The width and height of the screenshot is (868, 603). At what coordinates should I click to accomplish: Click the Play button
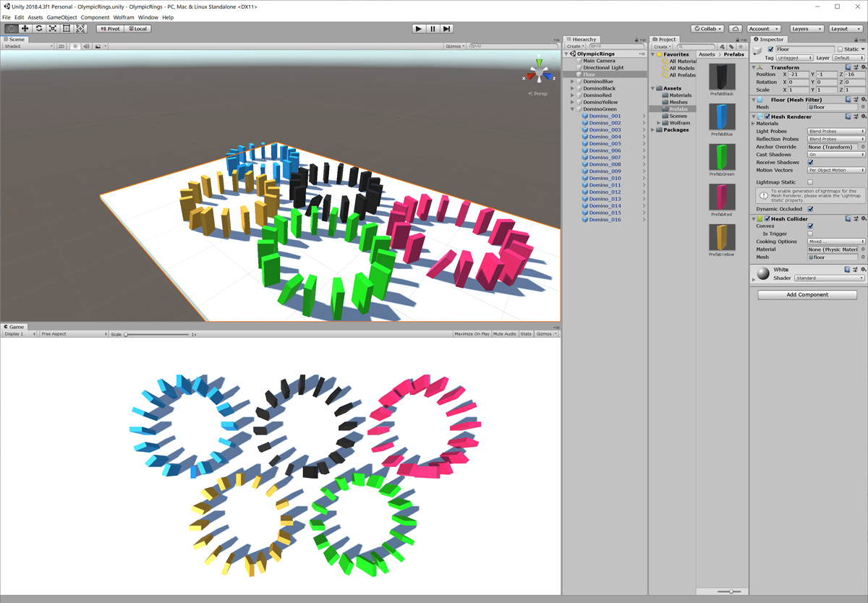coord(418,29)
